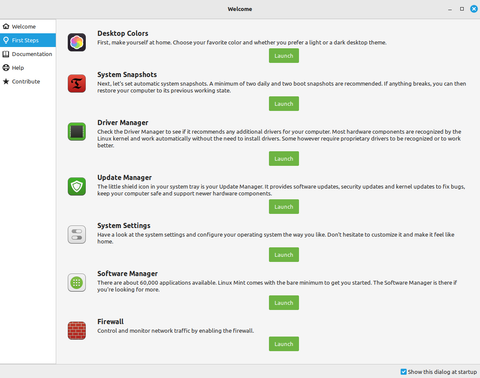Screen dimensions: 480x378
Task: Launch System Snapshots
Action: [284, 104]
